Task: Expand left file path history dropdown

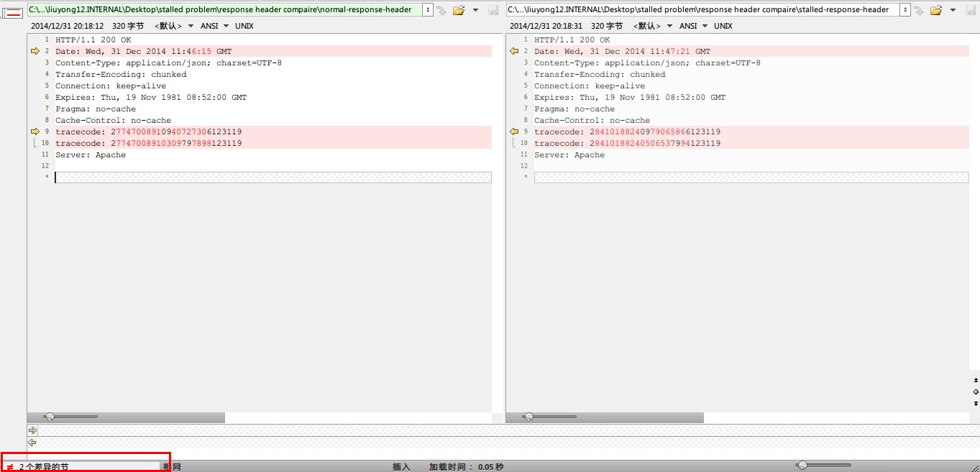Action: 428,10
